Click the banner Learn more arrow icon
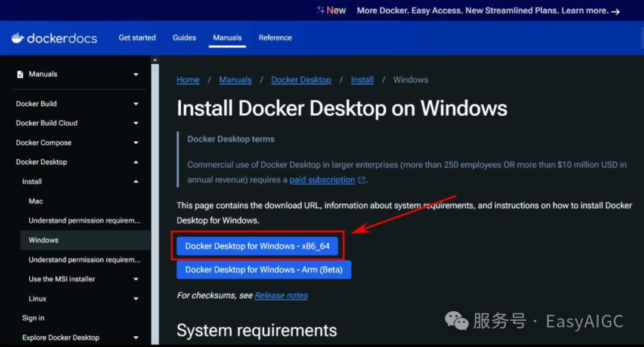 [x=615, y=11]
